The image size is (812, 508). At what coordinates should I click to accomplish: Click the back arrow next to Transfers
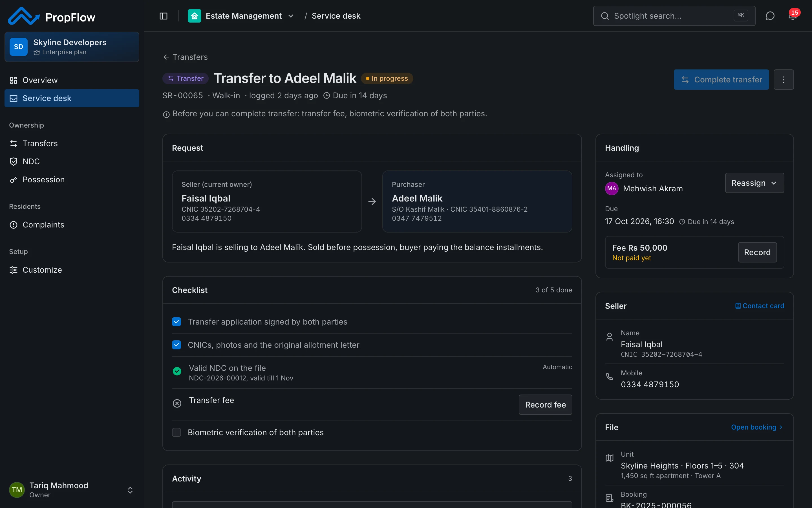point(166,57)
